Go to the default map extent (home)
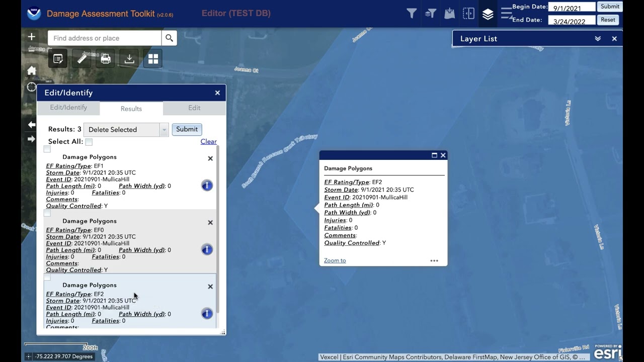 coord(32,70)
